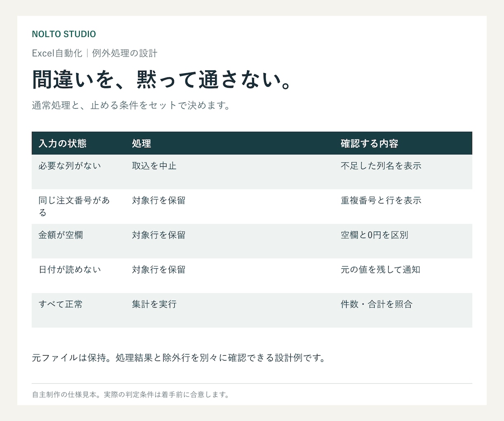
Task: Click the '処理' column header
Action: (x=142, y=144)
